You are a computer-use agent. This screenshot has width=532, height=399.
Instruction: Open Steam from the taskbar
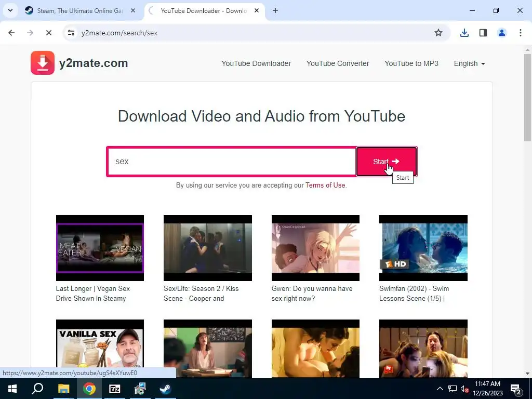(x=166, y=389)
